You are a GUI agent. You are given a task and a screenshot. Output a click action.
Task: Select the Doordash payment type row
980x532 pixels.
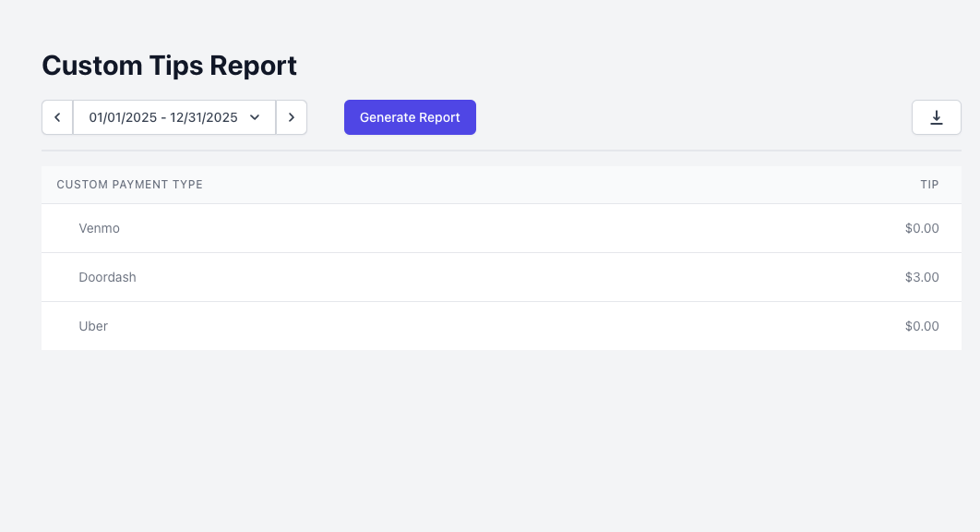click(x=501, y=277)
